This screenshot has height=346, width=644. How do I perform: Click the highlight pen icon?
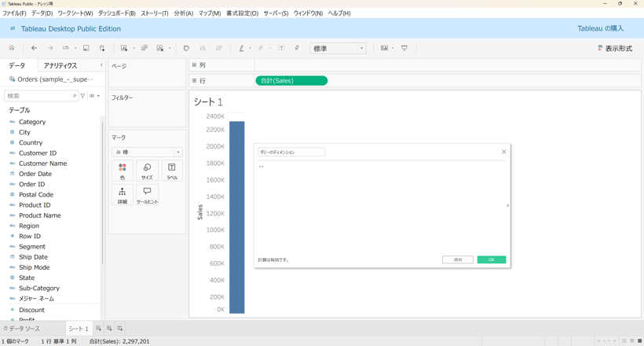tap(242, 48)
